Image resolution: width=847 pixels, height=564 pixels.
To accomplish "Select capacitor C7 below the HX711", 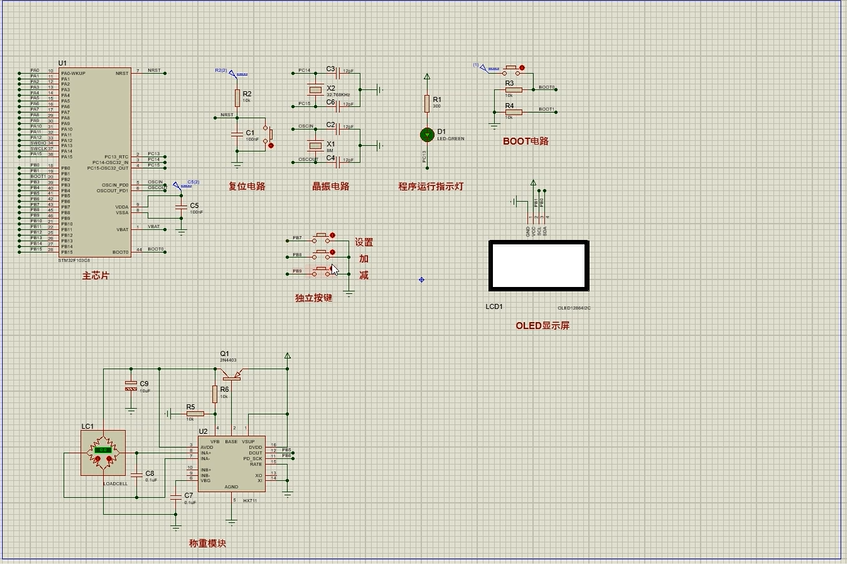I will [x=176, y=497].
